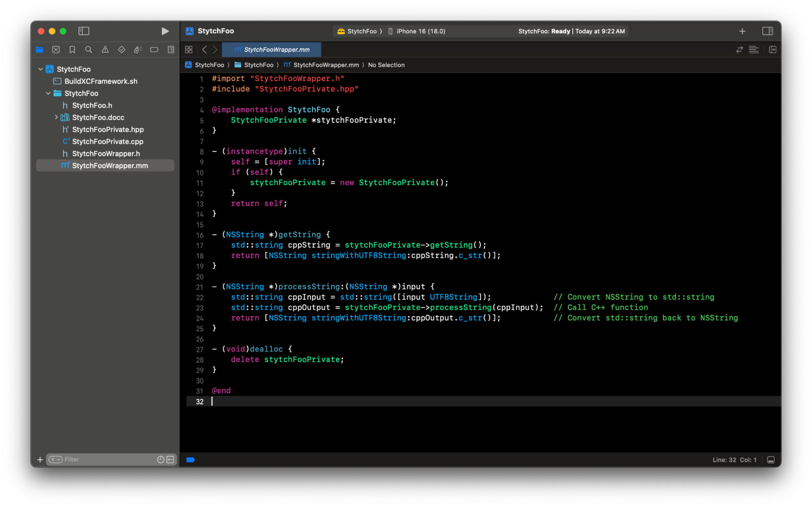Toggle the left navigator sidebar
Screen dimensions: 812x508
[84, 31]
